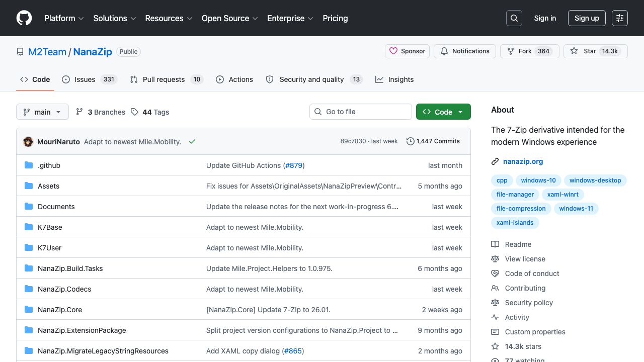The image size is (644, 362).
Task: Click the GitHub logo icon
Action: (24, 18)
